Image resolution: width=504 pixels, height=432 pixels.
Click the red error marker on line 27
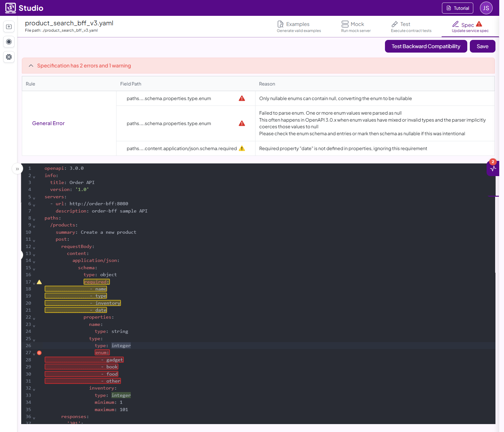39,353
